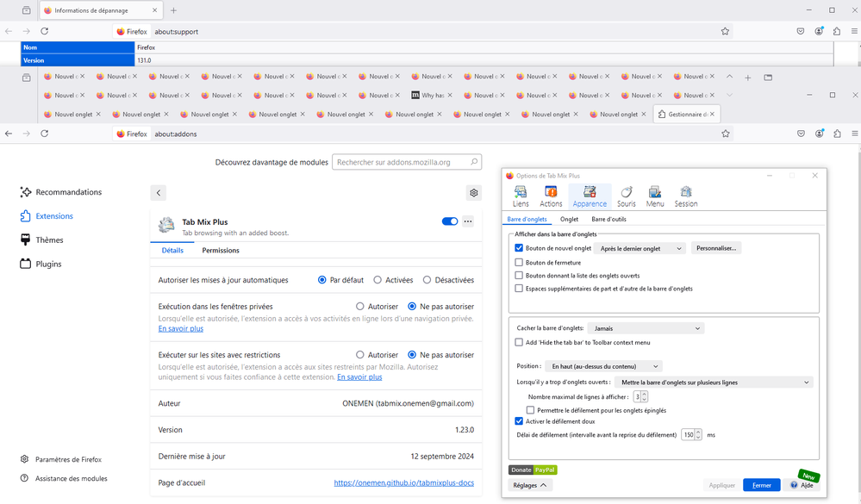Expand the Réglages menu button

click(530, 485)
